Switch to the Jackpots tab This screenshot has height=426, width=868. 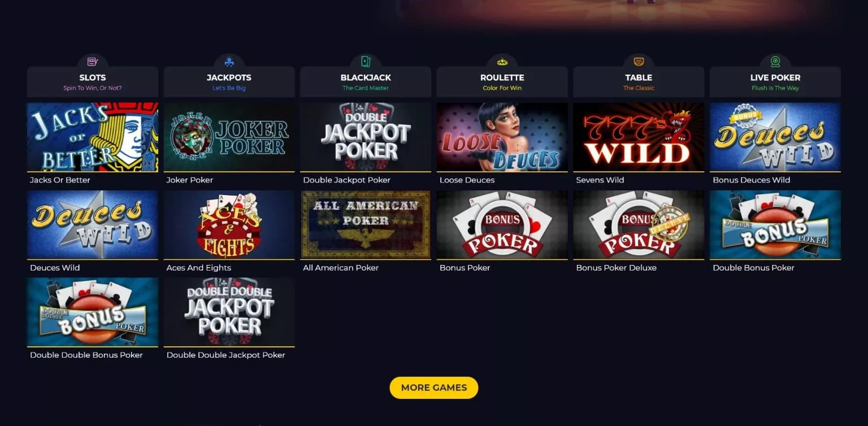coord(229,82)
